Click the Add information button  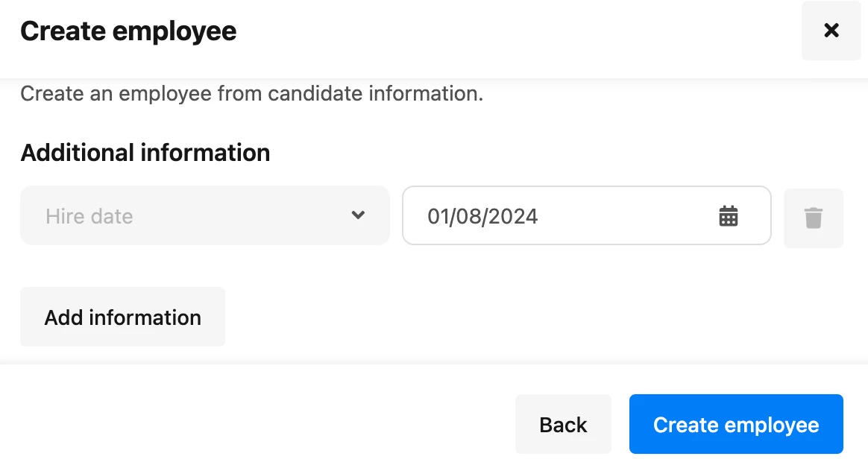(x=123, y=317)
